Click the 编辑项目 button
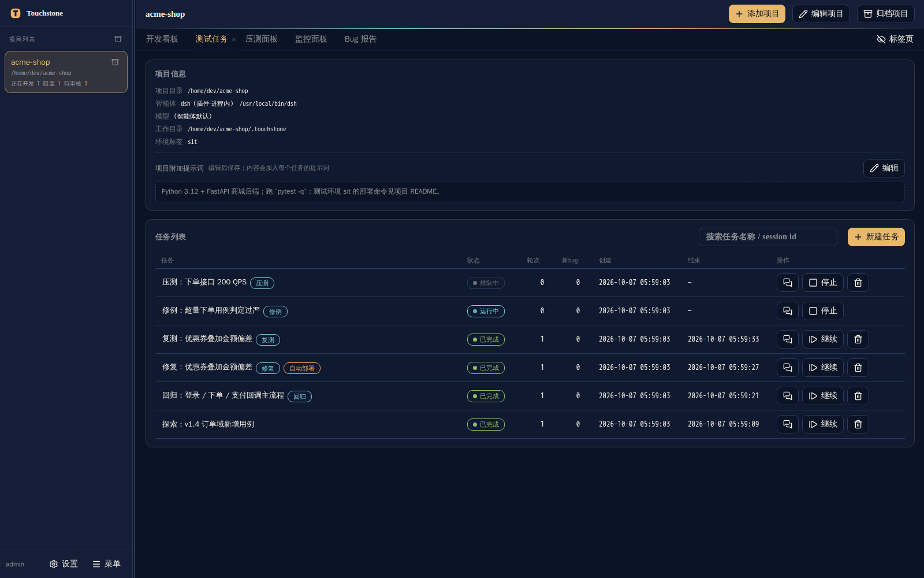 821,14
